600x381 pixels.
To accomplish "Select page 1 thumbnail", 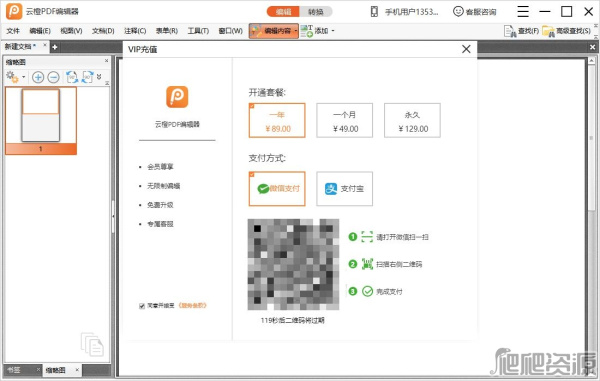I will 41,120.
